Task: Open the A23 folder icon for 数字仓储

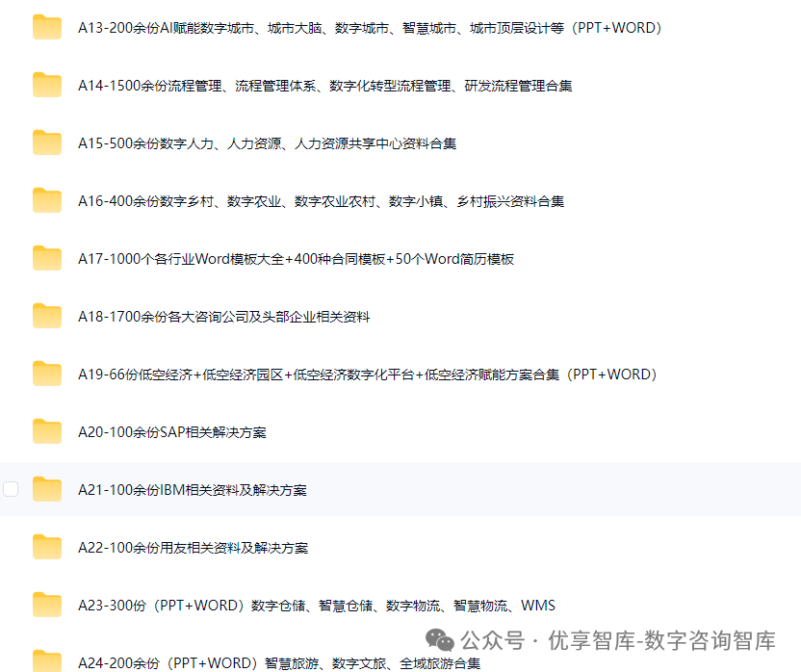Action: pyautogui.click(x=47, y=605)
